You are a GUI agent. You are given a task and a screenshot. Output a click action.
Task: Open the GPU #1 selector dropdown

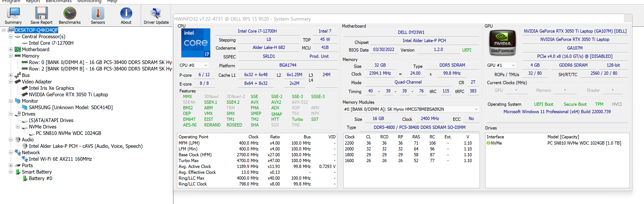501,65
